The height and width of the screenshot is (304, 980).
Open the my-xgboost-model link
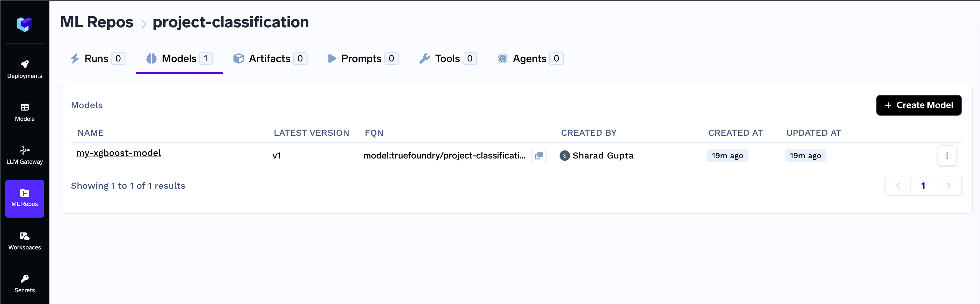[119, 153]
